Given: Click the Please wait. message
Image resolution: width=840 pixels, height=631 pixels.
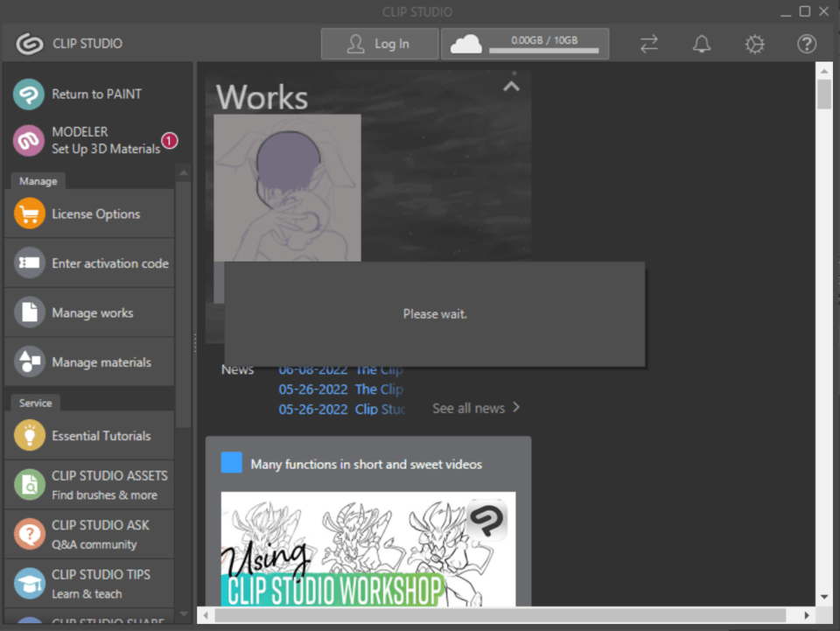Looking at the screenshot, I should point(435,314).
